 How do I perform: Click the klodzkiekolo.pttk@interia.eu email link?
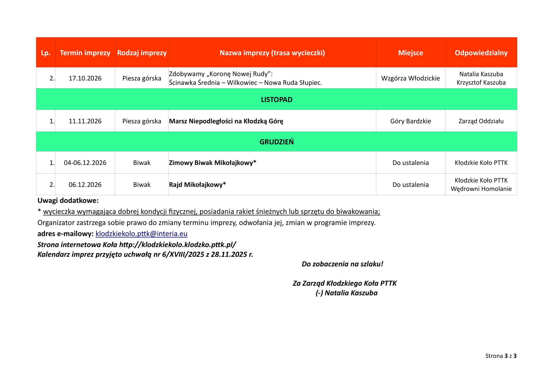click(141, 234)
